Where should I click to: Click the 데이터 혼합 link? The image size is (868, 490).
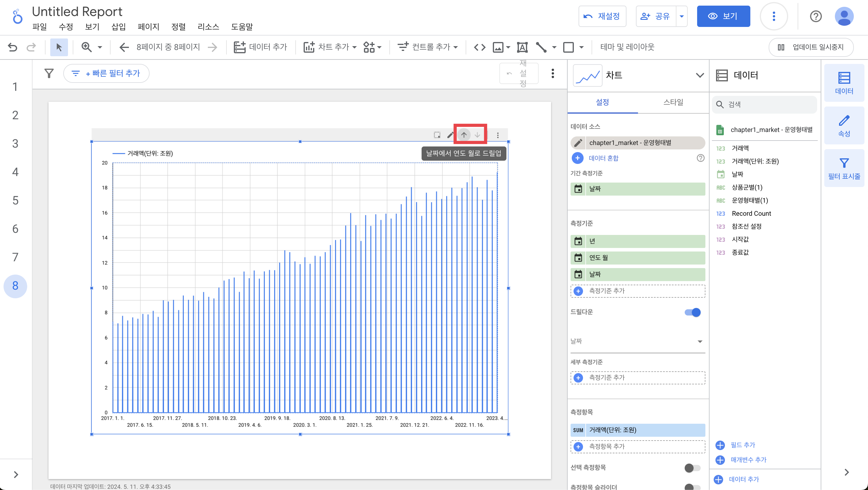tap(603, 158)
